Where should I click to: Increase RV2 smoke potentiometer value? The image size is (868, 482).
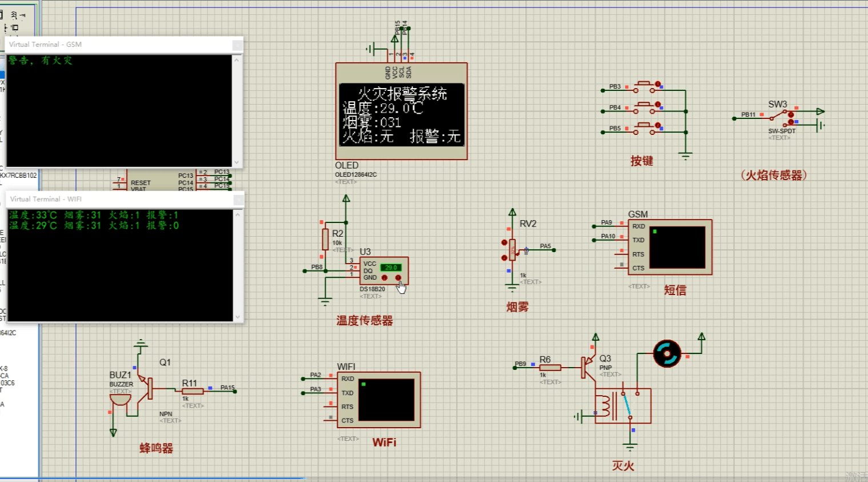pos(504,242)
